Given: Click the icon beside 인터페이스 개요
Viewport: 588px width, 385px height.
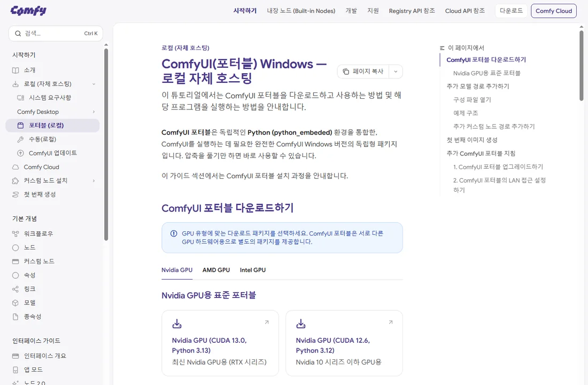Looking at the screenshot, I should coord(16,356).
